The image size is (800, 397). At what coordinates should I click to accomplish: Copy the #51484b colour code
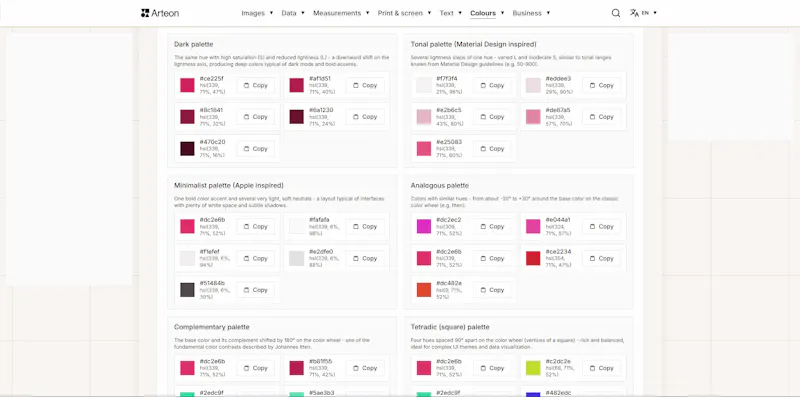(x=256, y=290)
